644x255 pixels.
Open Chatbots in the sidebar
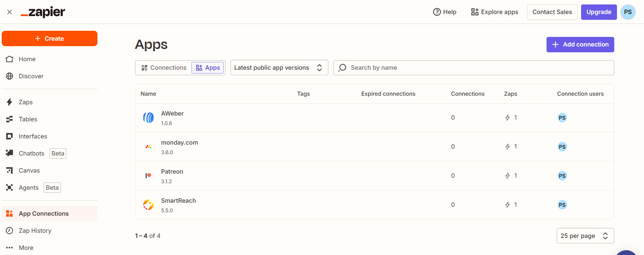(x=50, y=153)
